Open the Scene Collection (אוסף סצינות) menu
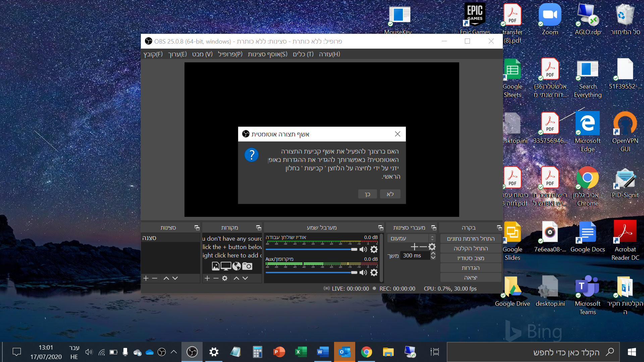This screenshot has height=362, width=644. pos(267,54)
